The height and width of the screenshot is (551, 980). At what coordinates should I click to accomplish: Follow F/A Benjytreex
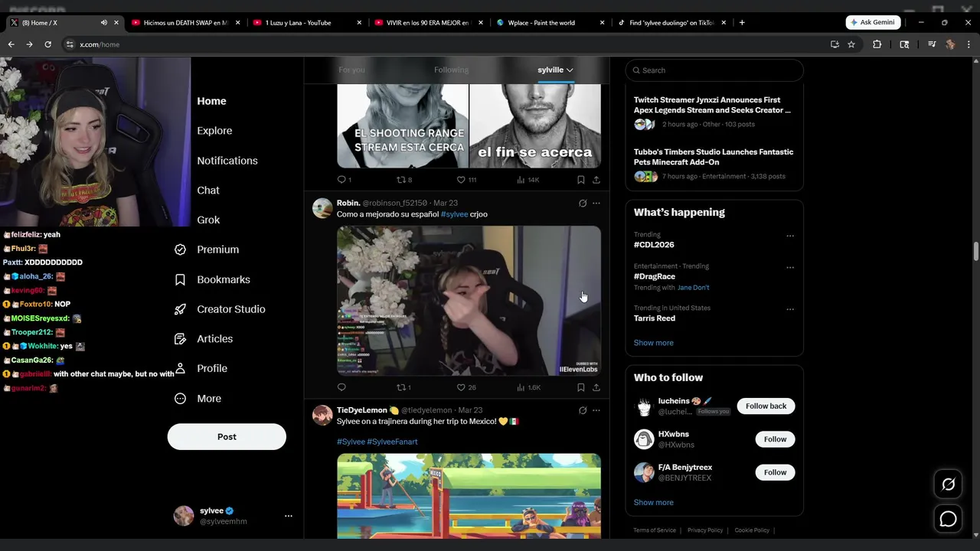point(775,472)
